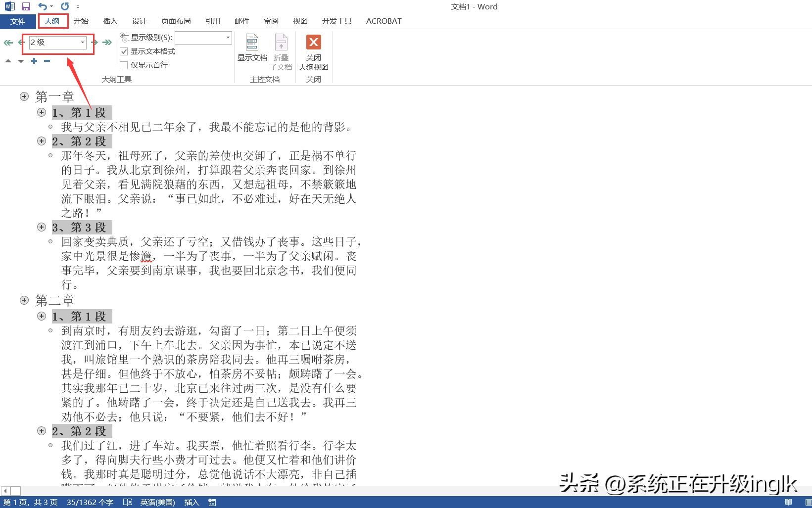Switch to the 设计 tab
The width and height of the screenshot is (812, 508).
point(139,21)
